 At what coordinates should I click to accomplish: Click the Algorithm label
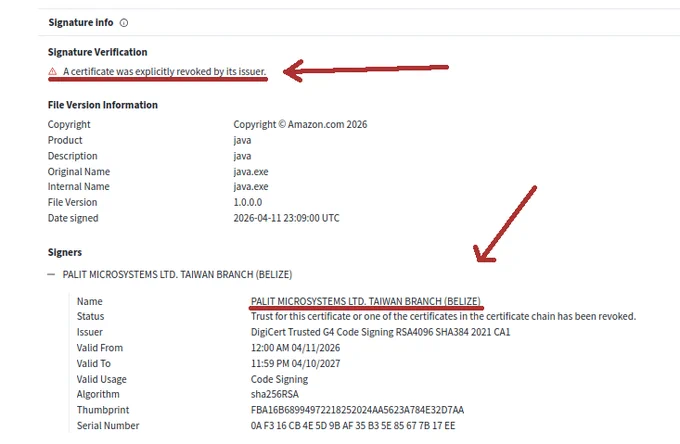pyautogui.click(x=98, y=395)
